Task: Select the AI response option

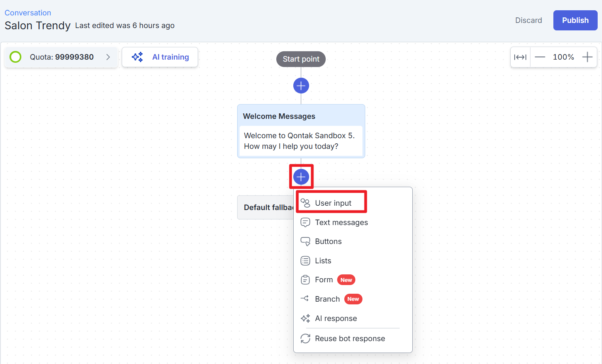Action: [336, 319]
